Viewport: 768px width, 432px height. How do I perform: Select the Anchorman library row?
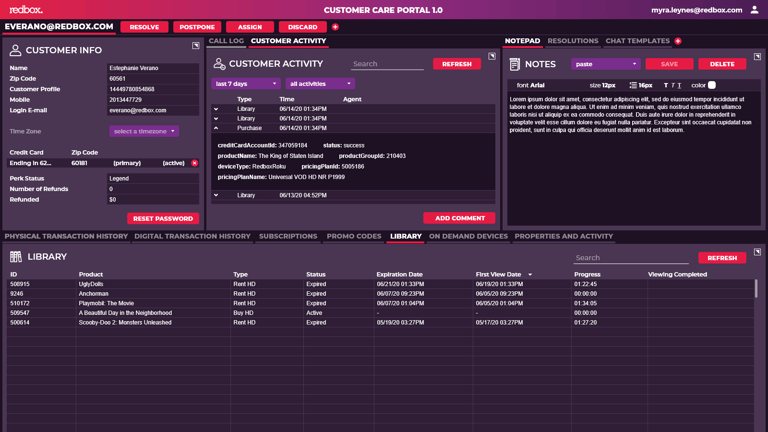coord(381,294)
